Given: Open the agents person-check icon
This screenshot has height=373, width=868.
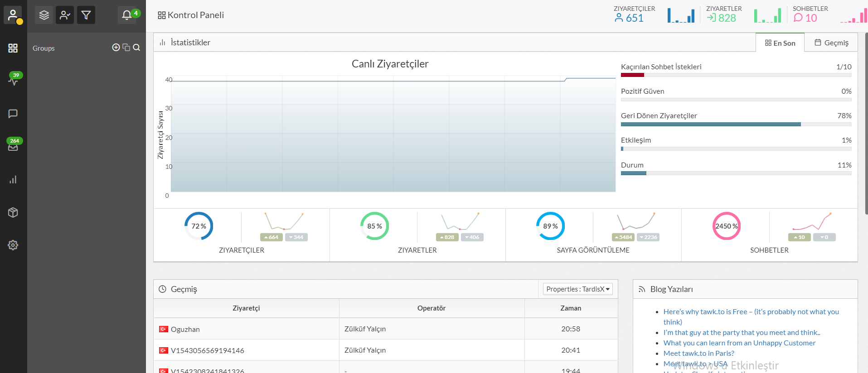Looking at the screenshot, I should tap(65, 15).
